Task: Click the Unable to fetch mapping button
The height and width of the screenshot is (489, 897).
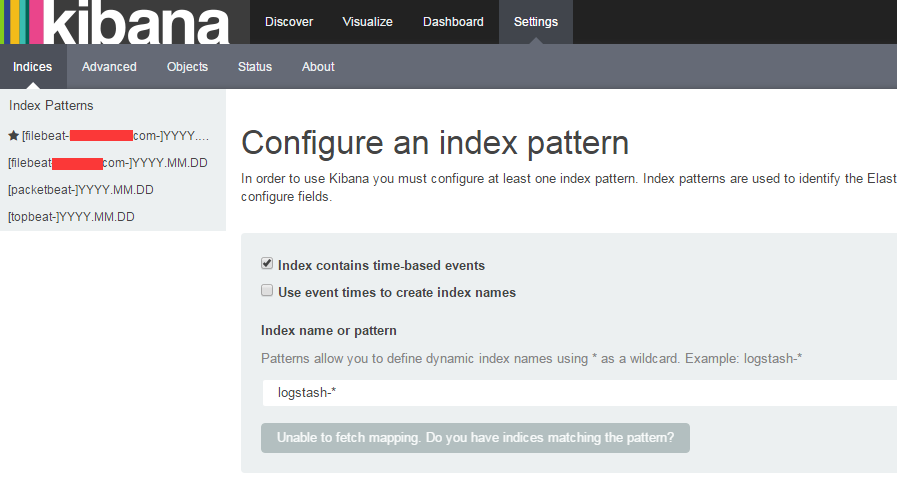Action: [x=475, y=438]
